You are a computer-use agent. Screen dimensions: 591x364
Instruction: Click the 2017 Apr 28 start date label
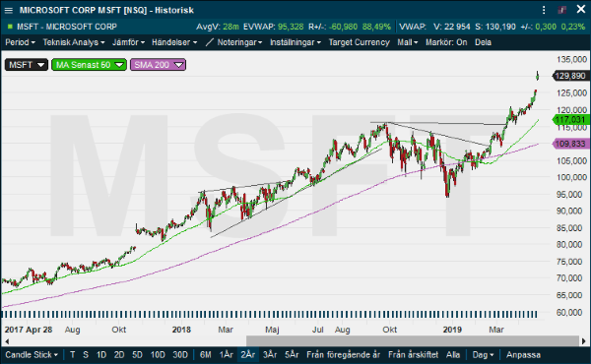pyautogui.click(x=29, y=330)
